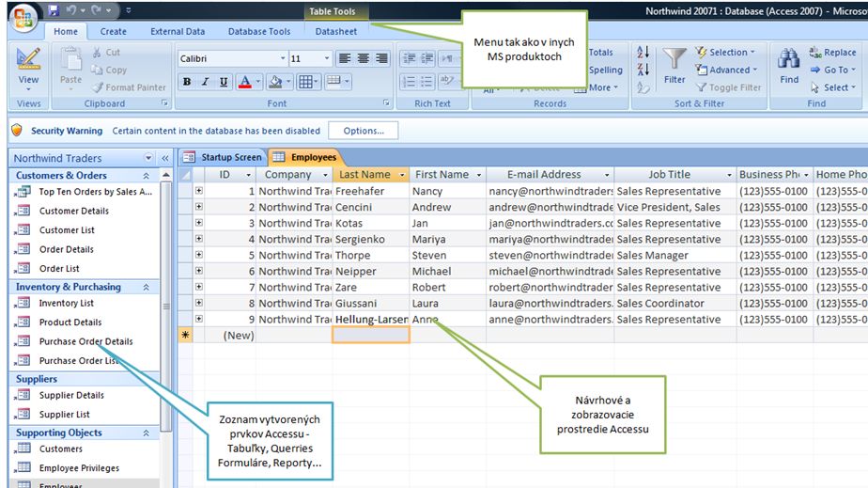Screen dimensions: 868x488
Task: Click new record Last Name cell
Action: (x=371, y=335)
